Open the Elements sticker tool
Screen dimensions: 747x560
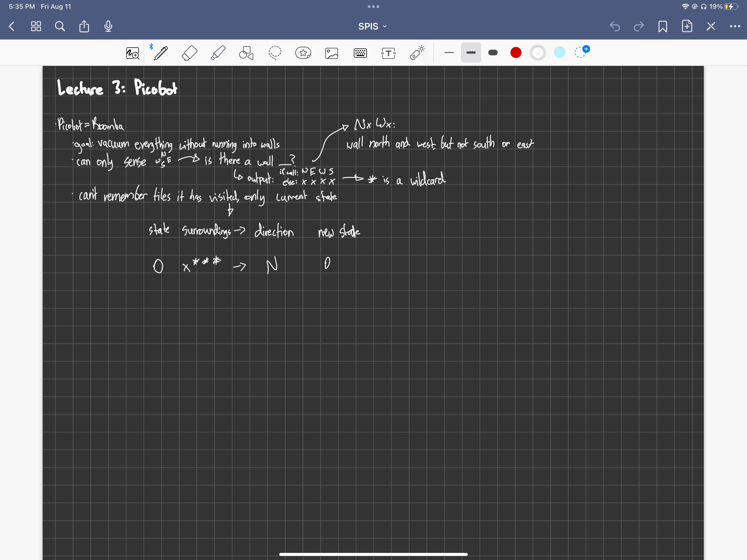click(x=303, y=53)
